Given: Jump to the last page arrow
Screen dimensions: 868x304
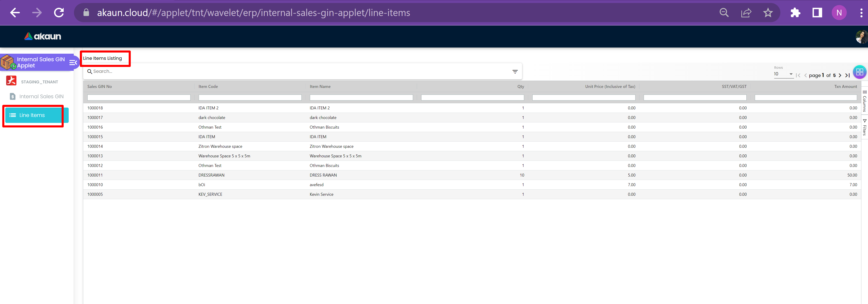Looking at the screenshot, I should click(x=847, y=76).
